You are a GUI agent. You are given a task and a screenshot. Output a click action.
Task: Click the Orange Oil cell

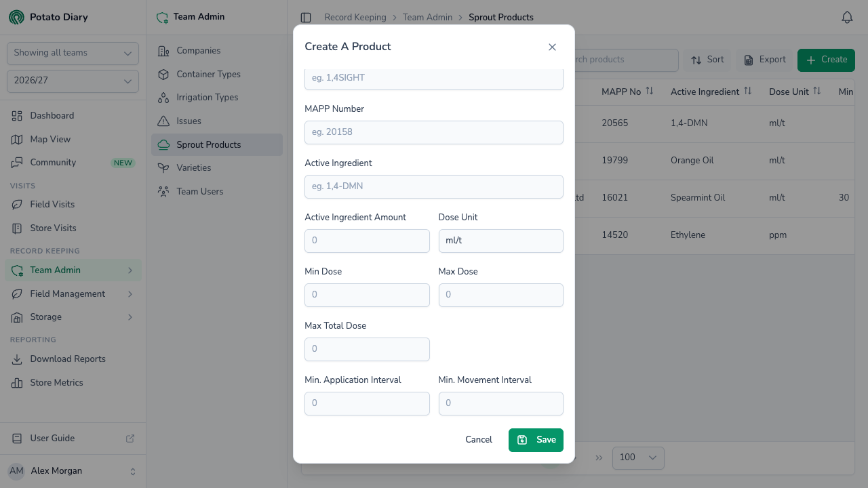pos(692,161)
